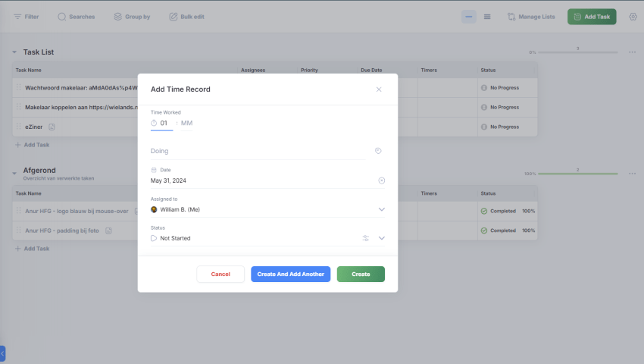Switch to the compact list view toggle

(469, 17)
